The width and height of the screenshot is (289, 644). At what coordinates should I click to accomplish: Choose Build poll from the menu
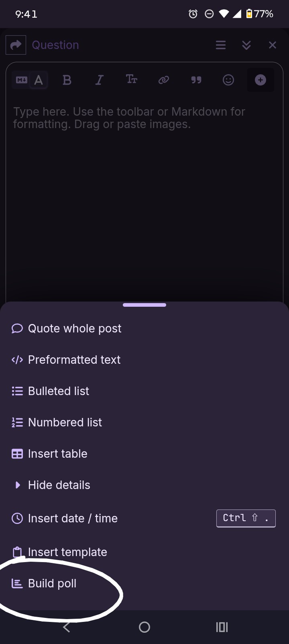[x=52, y=583]
